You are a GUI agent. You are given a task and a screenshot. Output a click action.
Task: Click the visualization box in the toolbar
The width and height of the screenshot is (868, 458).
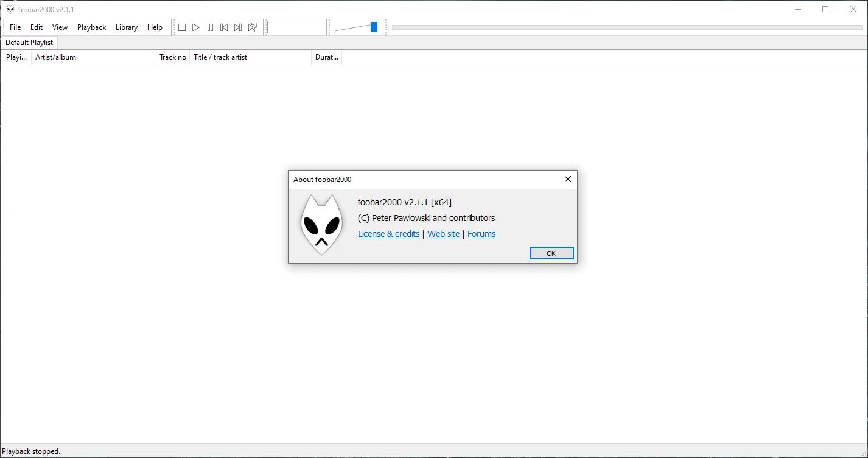click(295, 27)
